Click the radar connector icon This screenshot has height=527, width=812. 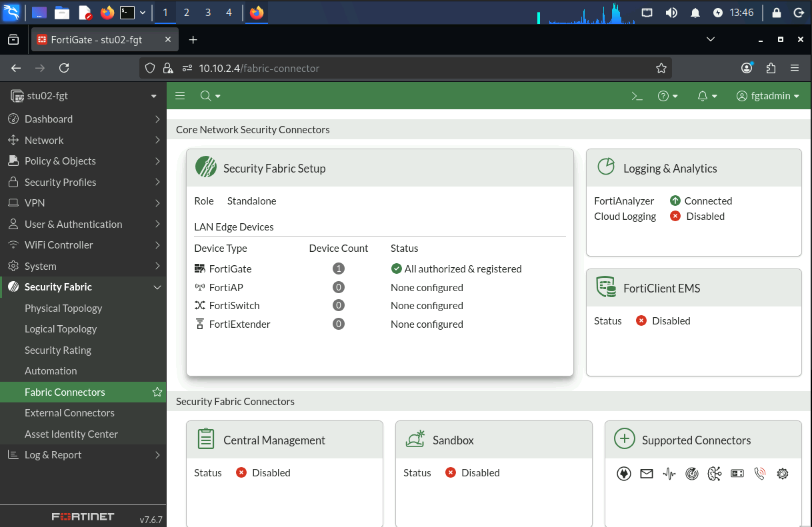(692, 474)
